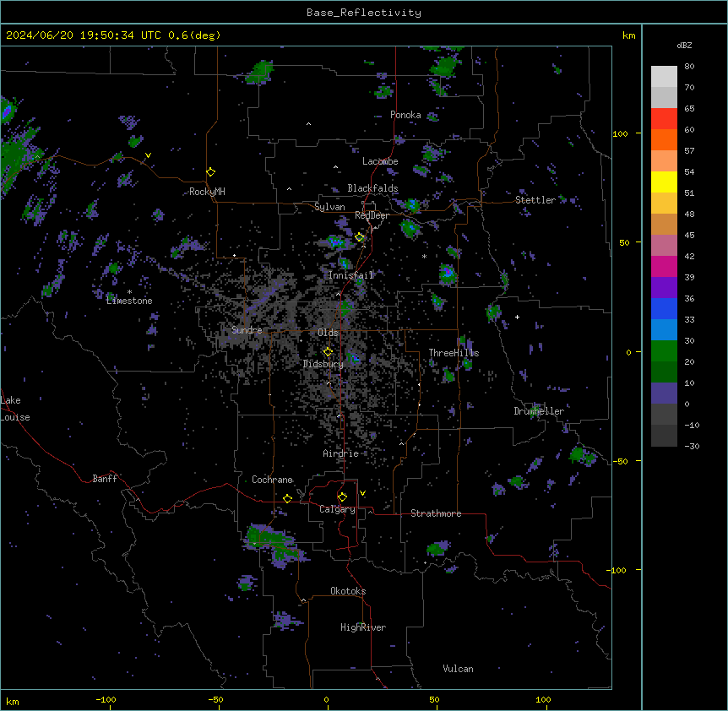The width and height of the screenshot is (728, 711).
Task: Select the Cochrane town label
Action: [x=272, y=480]
